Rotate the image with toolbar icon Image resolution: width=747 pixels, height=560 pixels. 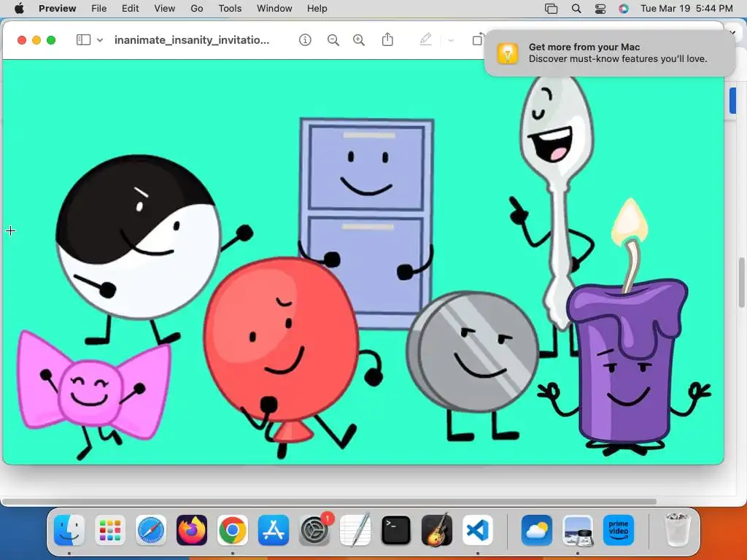[477, 39]
